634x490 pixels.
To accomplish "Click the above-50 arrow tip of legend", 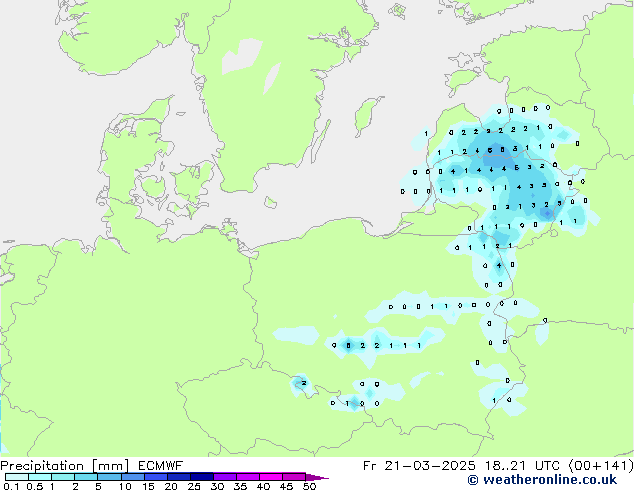I will 317,477.
